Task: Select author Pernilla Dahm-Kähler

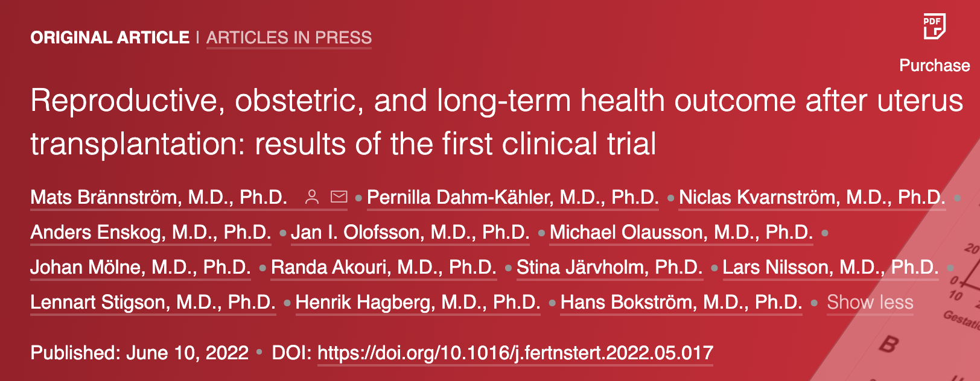Action: (513, 197)
